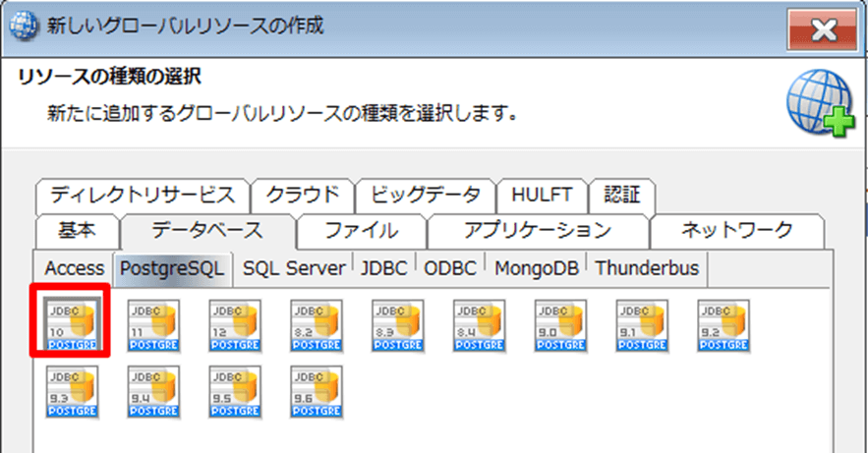Open the ネットワーク tab
Screen dimensions: 868x453
[x=737, y=231]
